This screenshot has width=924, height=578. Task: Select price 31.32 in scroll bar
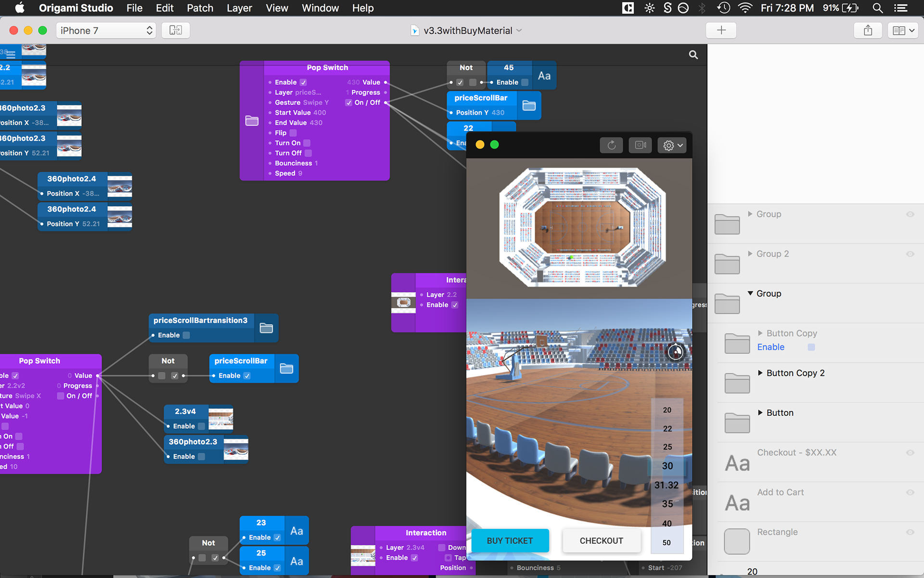point(667,485)
